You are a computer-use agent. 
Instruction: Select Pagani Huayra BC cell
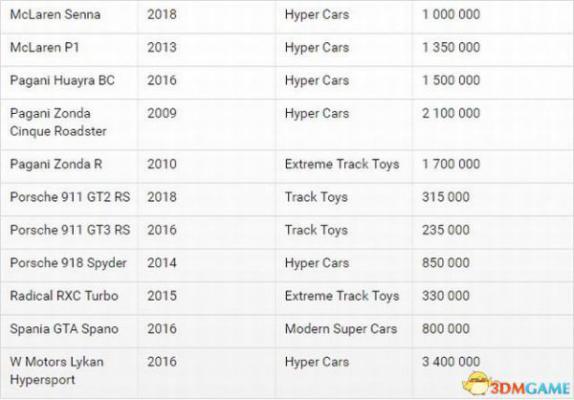point(62,81)
